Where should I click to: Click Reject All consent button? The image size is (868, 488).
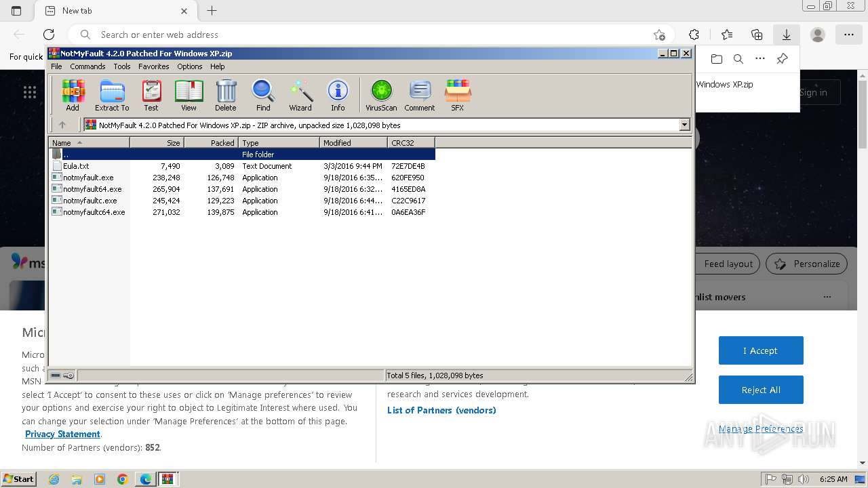[x=761, y=390]
